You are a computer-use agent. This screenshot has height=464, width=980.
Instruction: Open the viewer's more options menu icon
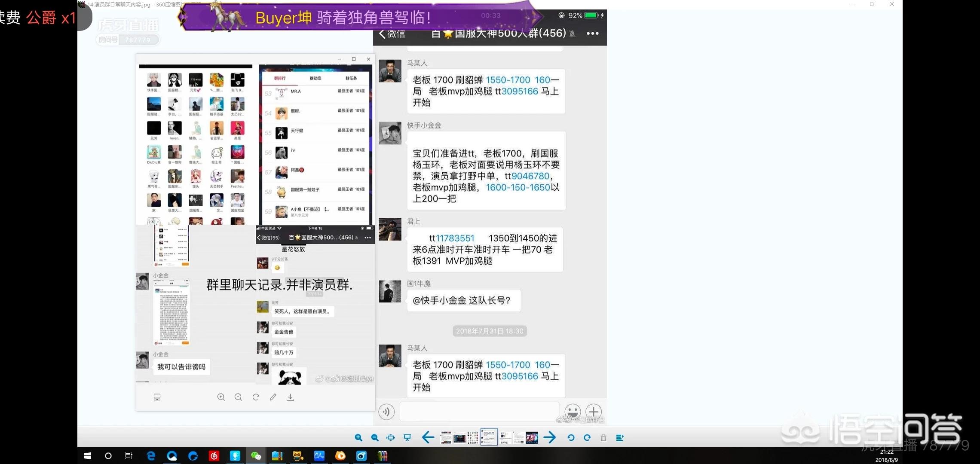pos(619,438)
